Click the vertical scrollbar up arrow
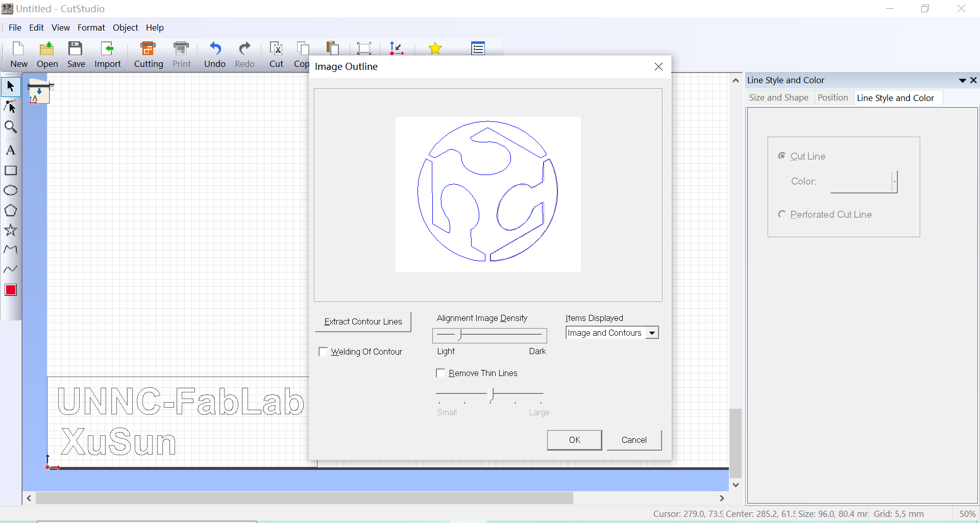Image resolution: width=980 pixels, height=523 pixels. point(736,81)
